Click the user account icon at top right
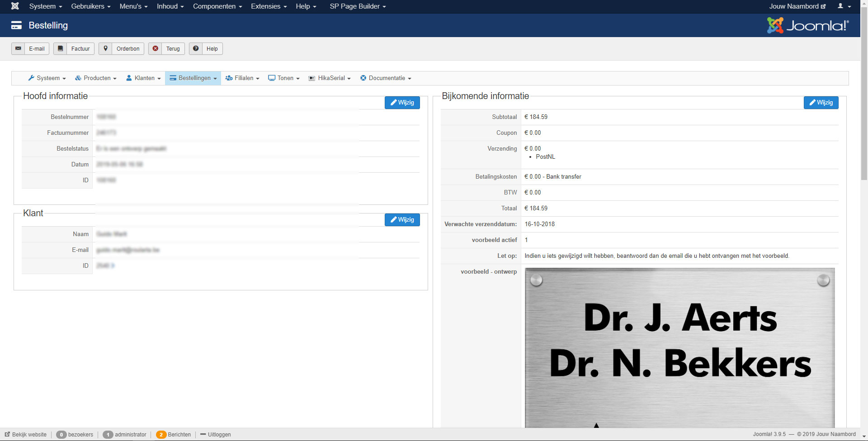 (x=840, y=6)
